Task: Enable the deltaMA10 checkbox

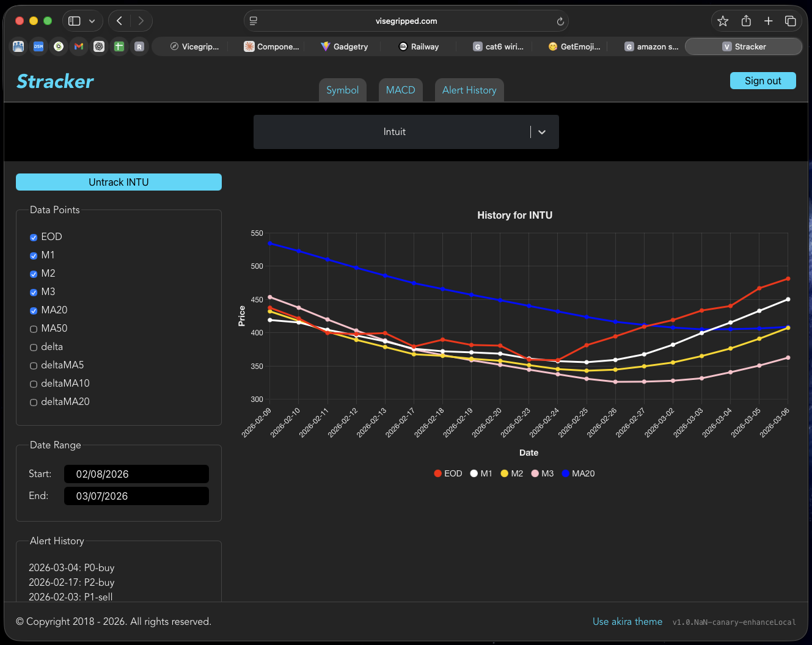Action: (x=34, y=384)
